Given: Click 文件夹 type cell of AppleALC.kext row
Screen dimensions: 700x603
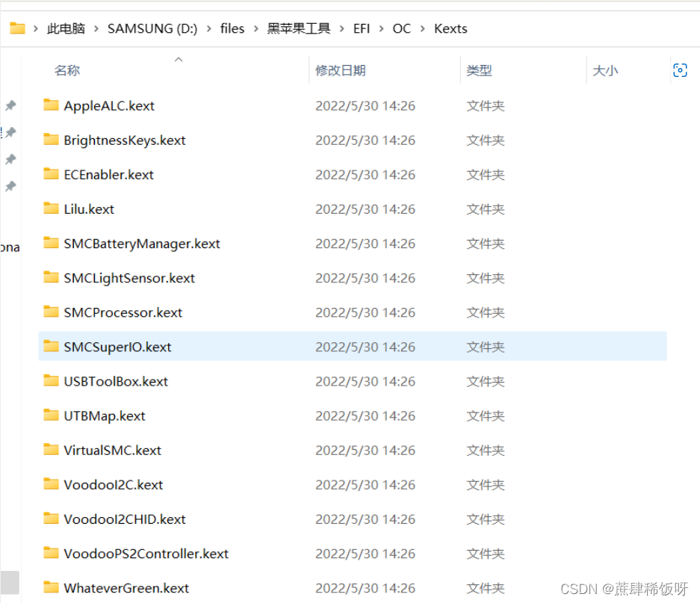Looking at the screenshot, I should pos(486,106).
